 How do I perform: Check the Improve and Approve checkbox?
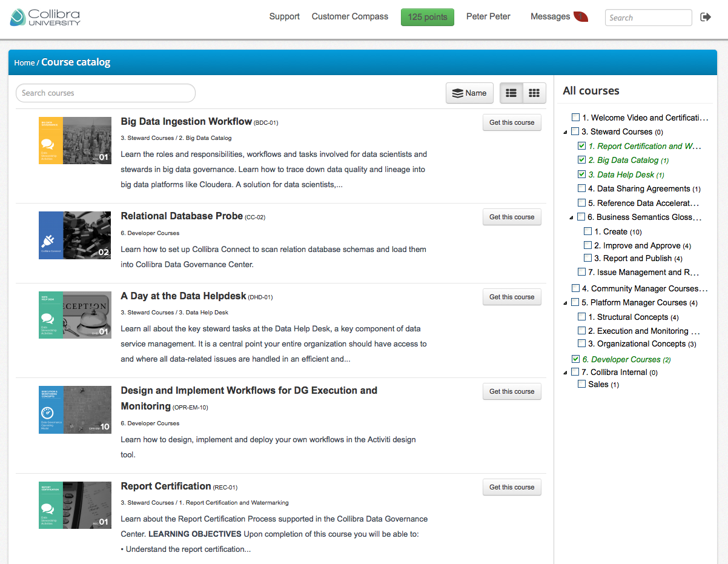click(x=587, y=245)
